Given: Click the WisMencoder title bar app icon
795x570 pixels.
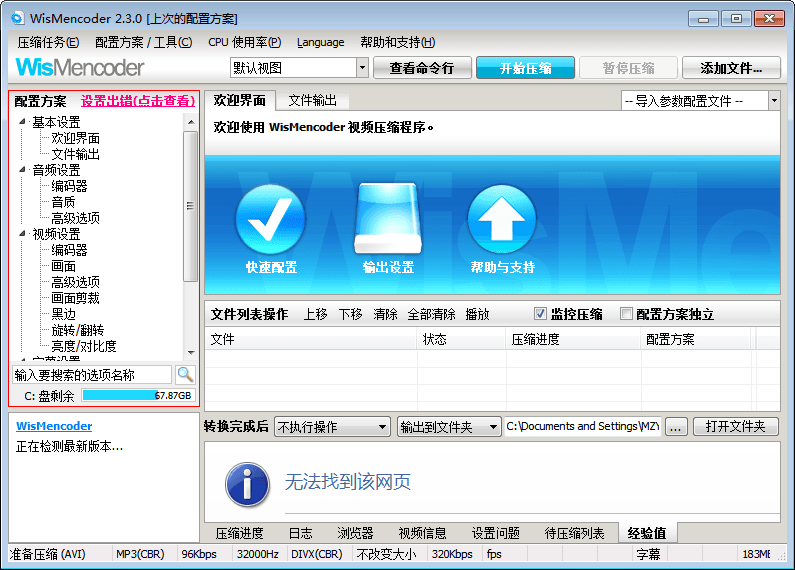Looking at the screenshot, I should pos(18,18).
